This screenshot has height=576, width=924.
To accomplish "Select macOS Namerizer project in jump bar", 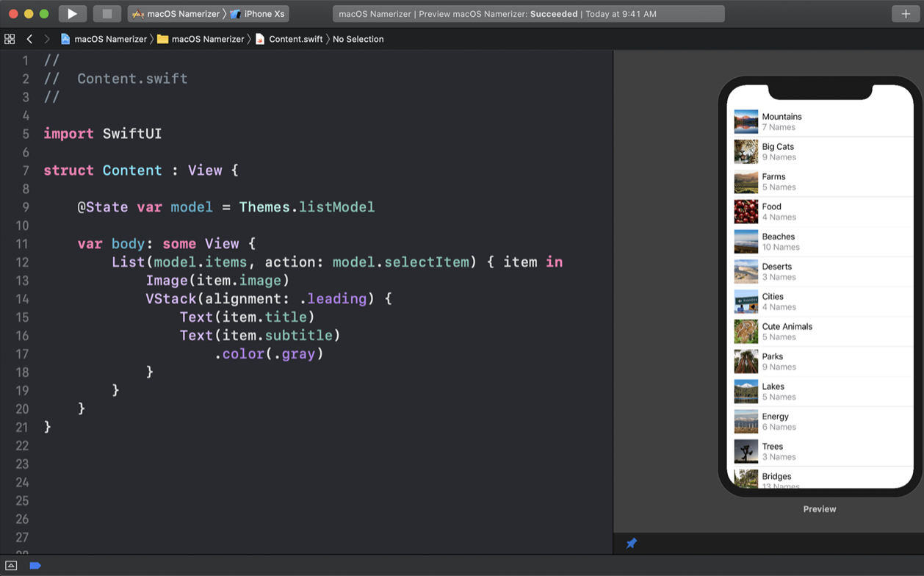I will click(104, 39).
